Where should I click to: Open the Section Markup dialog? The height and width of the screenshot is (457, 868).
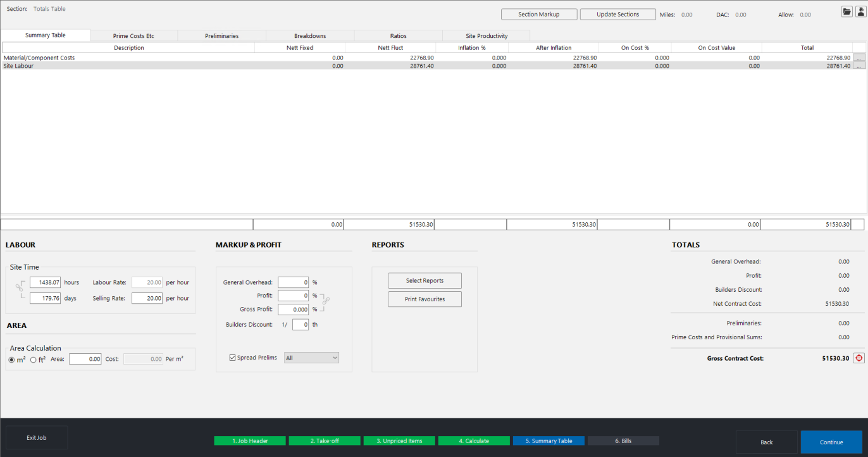(539, 13)
